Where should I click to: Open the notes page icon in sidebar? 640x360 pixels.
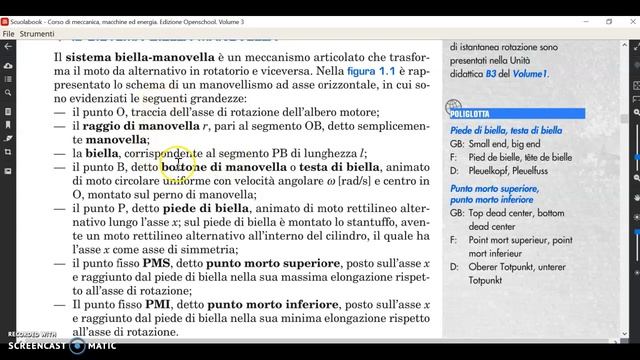pyautogui.click(x=8, y=111)
